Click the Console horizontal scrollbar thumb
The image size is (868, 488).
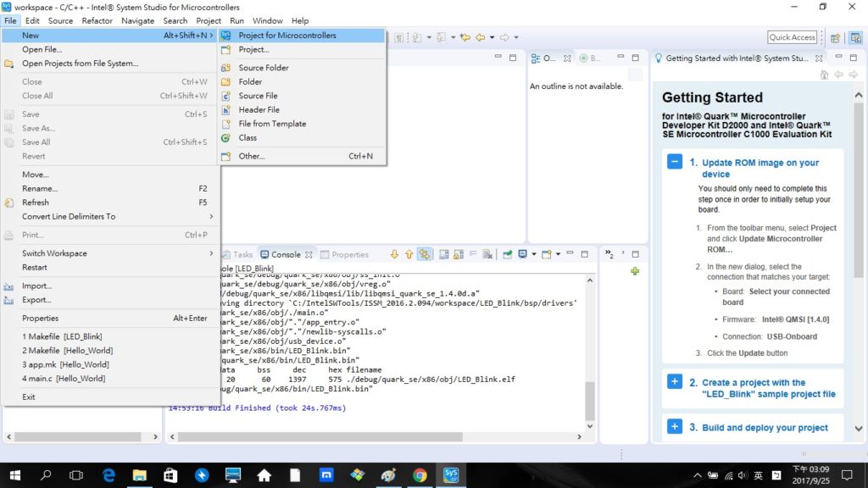(320, 436)
